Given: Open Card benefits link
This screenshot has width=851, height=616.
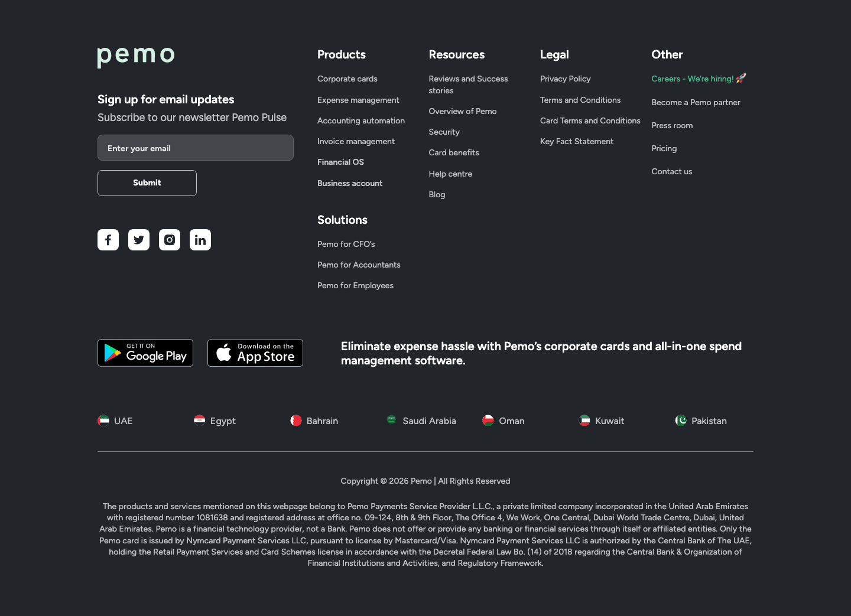Looking at the screenshot, I should point(454,152).
